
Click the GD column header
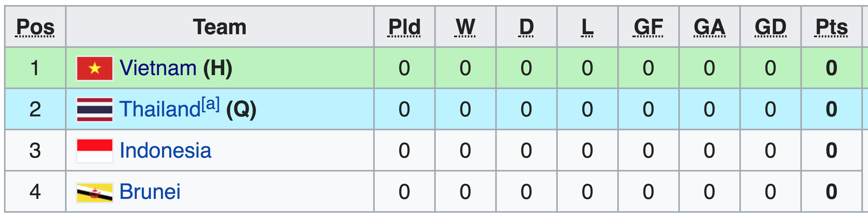[770, 27]
